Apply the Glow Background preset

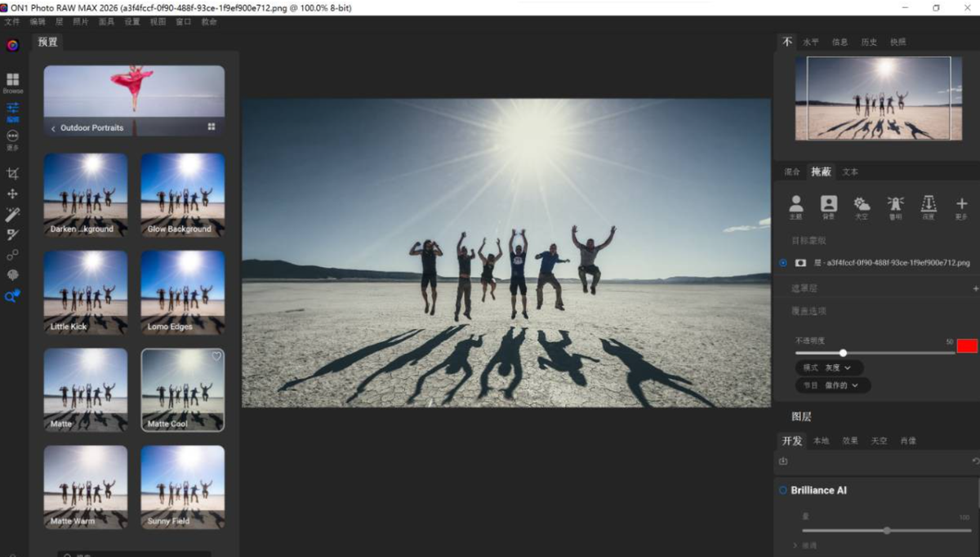(x=182, y=195)
